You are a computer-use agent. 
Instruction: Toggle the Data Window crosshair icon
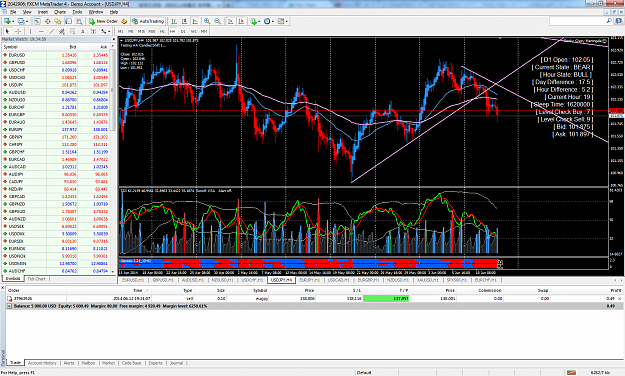[x=47, y=21]
